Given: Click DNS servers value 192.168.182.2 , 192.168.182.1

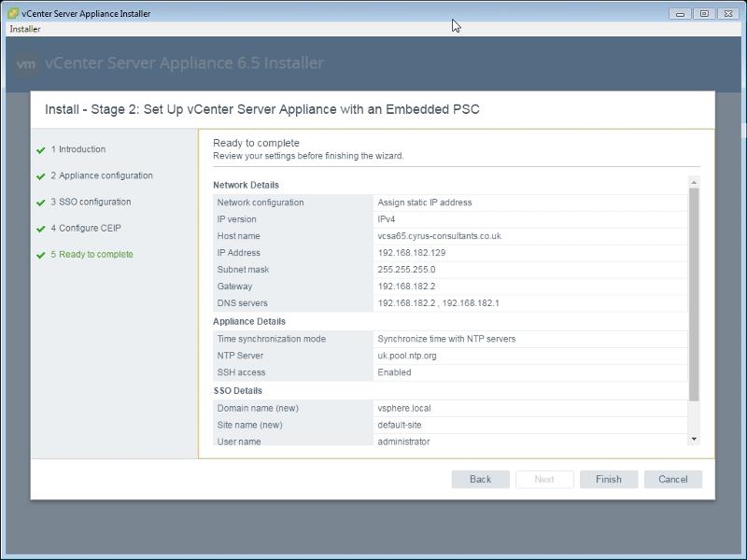Looking at the screenshot, I should 438,302.
